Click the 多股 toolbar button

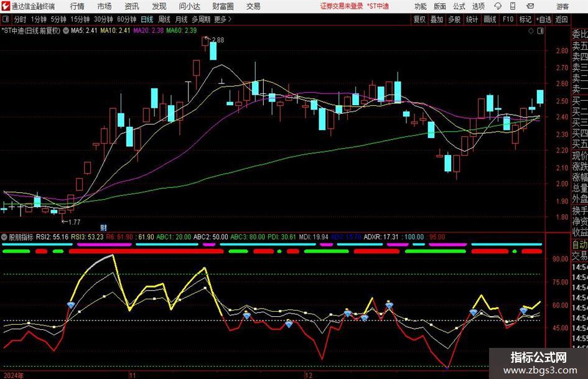(454, 19)
